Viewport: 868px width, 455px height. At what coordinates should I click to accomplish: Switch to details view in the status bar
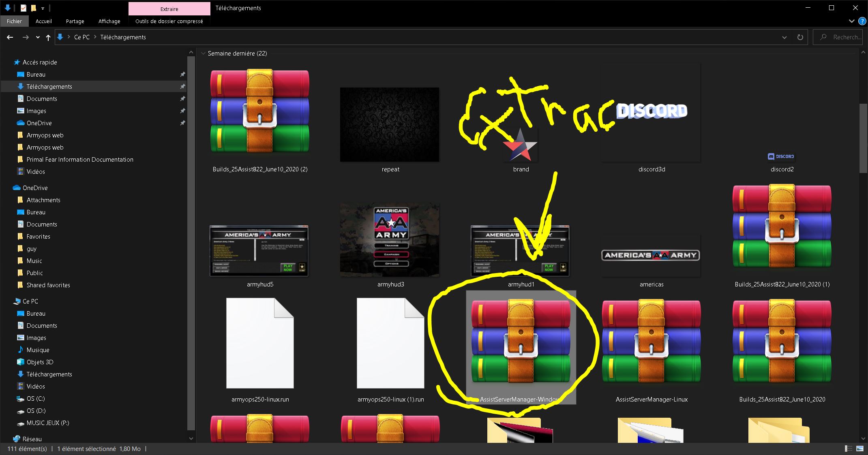click(x=849, y=449)
